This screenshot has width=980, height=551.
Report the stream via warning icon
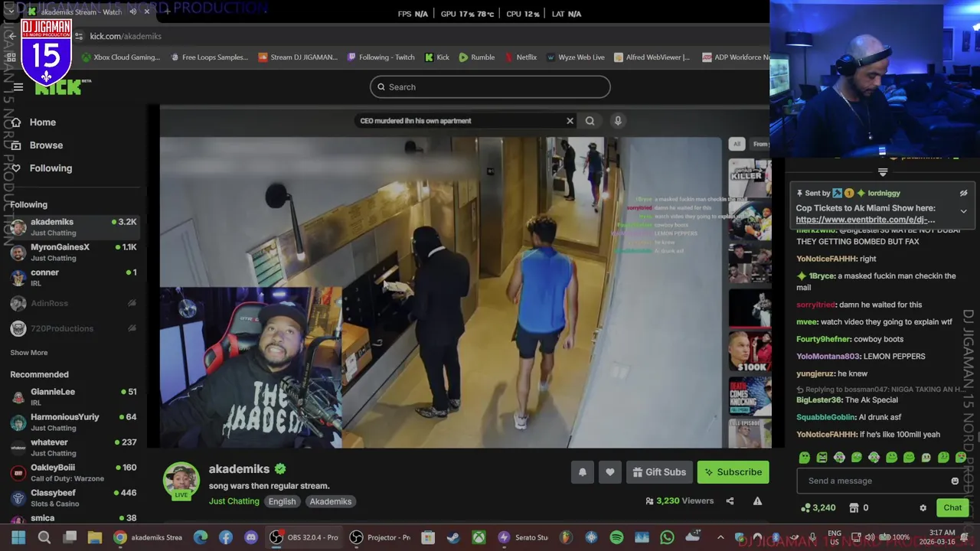[757, 501]
